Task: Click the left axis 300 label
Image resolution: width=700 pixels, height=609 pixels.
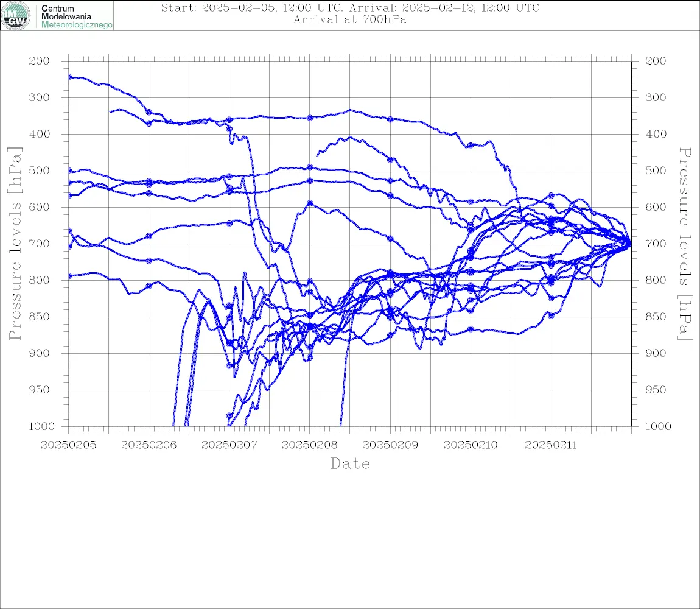Action: point(40,97)
